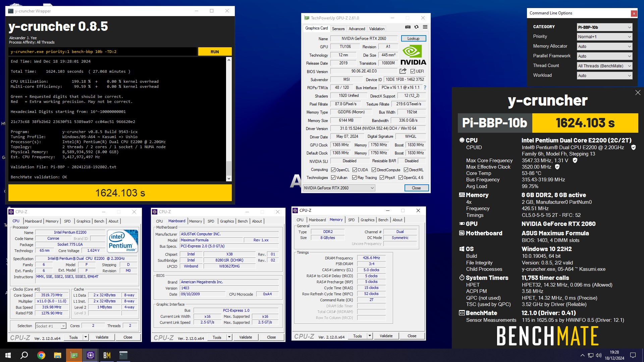644x362 pixels.
Task: Click the Close button in GPU-Z
Action: [416, 188]
